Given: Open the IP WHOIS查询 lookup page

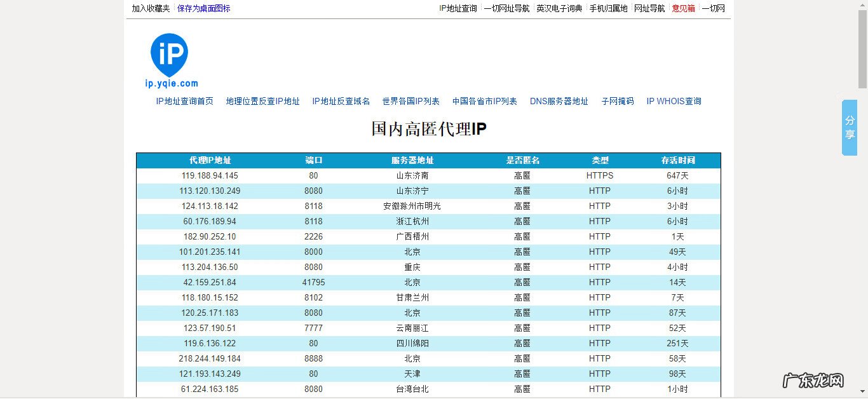Looking at the screenshot, I should [x=673, y=101].
